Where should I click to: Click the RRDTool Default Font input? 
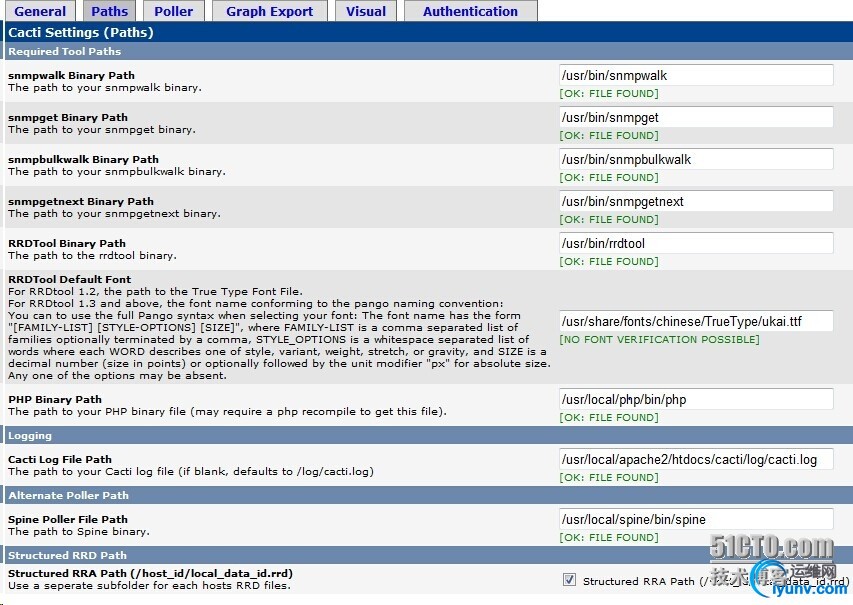696,321
